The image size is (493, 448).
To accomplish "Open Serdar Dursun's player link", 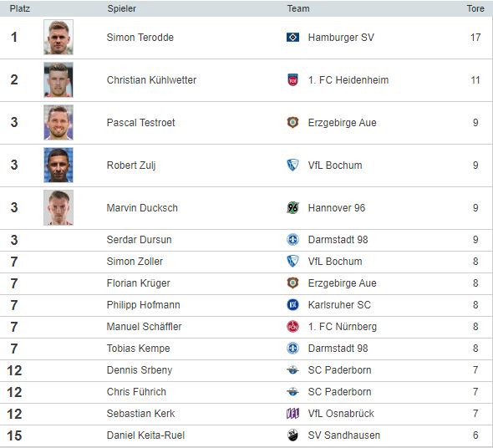I will coord(139,240).
